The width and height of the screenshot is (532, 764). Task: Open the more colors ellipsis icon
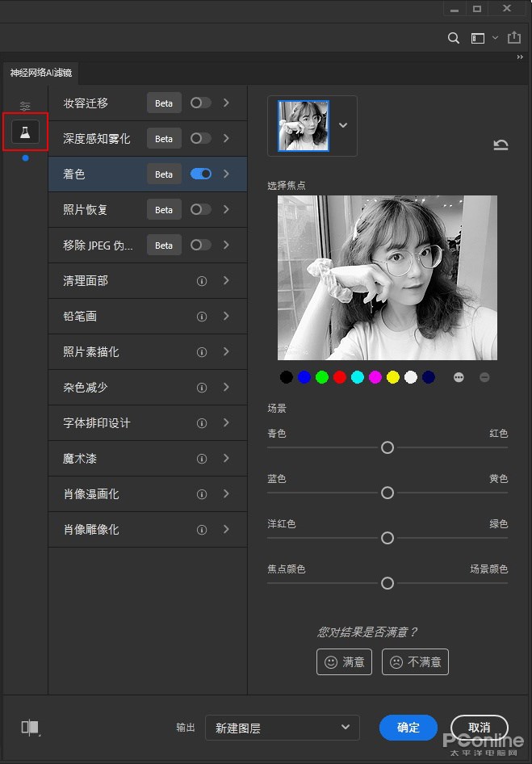(x=459, y=377)
